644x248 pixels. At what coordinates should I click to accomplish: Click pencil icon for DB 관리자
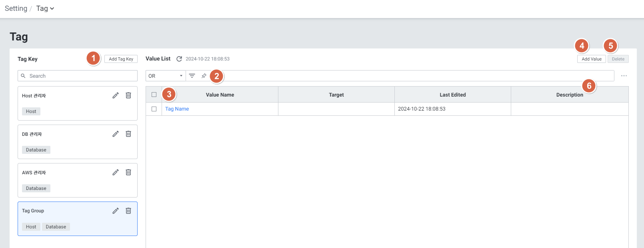(x=116, y=134)
